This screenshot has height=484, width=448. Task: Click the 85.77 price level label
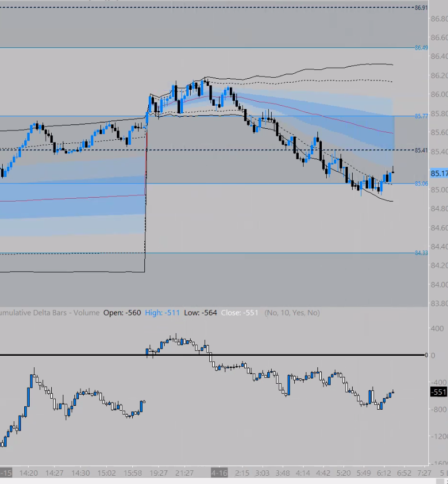pyautogui.click(x=421, y=116)
